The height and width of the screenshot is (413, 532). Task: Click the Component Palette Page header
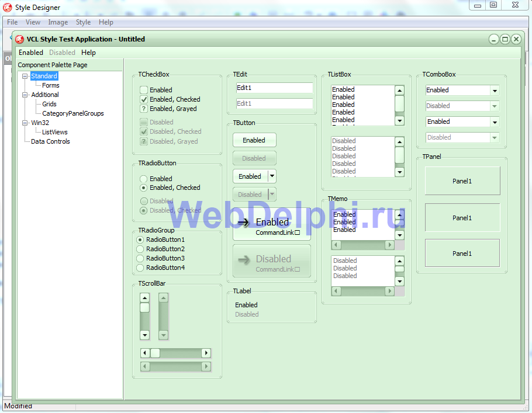coord(53,65)
